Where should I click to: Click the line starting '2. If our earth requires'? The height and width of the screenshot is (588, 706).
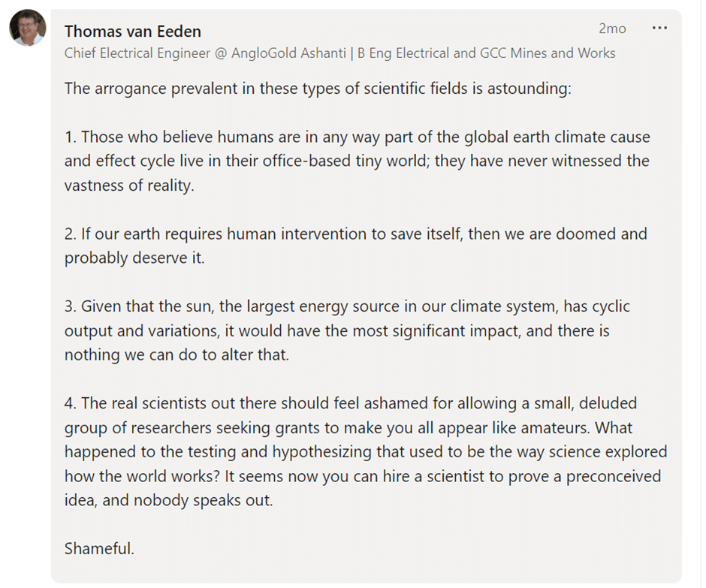pyautogui.click(x=356, y=234)
